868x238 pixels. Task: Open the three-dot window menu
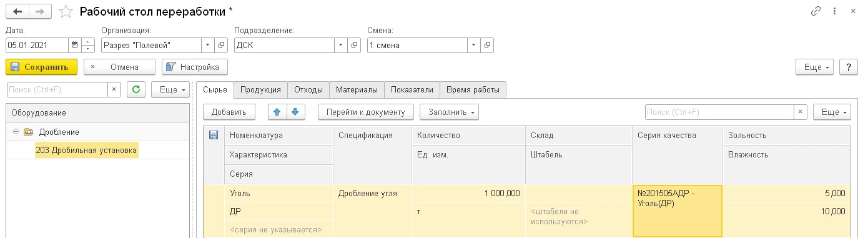pyautogui.click(x=835, y=11)
